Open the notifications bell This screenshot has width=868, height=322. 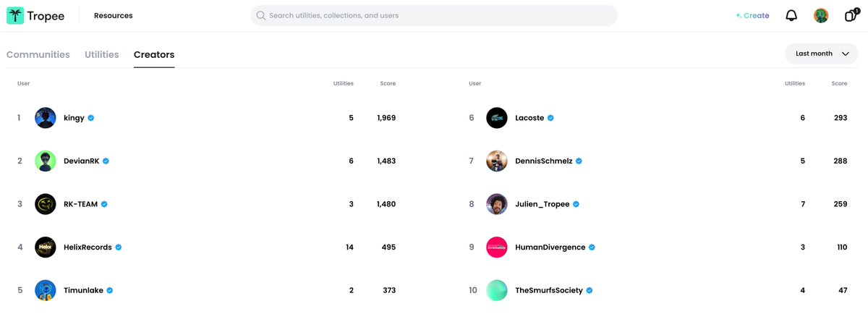pos(791,15)
